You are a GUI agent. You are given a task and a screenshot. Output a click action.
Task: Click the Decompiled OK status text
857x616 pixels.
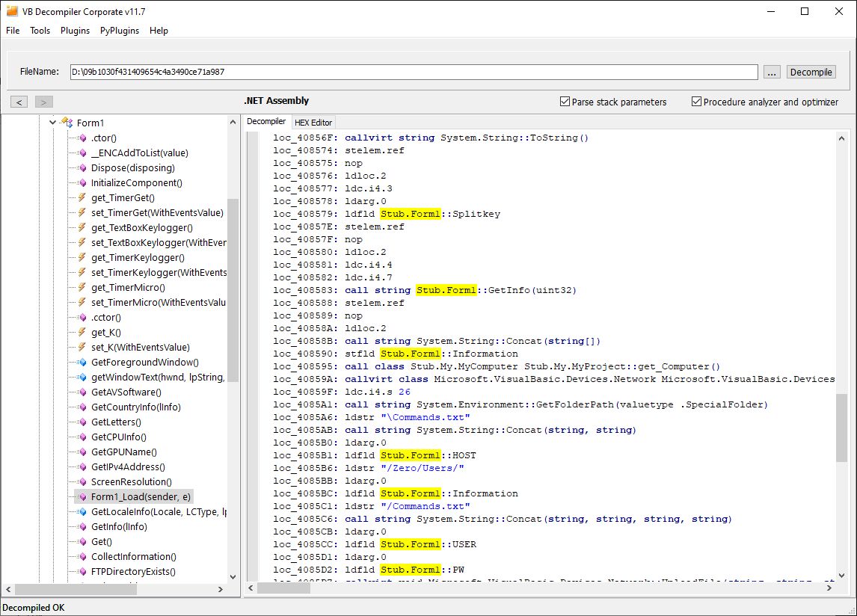[34, 607]
